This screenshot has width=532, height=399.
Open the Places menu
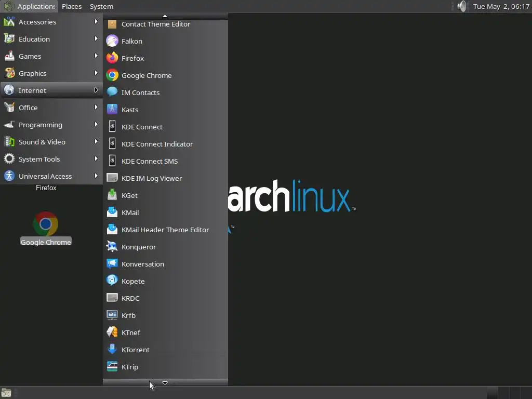pos(72,6)
